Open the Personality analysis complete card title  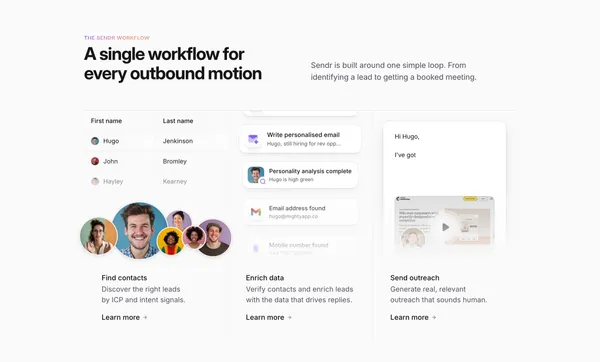(x=310, y=171)
